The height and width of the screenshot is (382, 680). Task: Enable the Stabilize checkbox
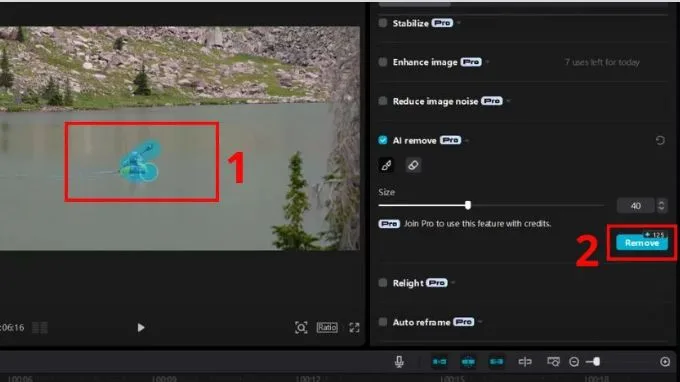point(382,23)
